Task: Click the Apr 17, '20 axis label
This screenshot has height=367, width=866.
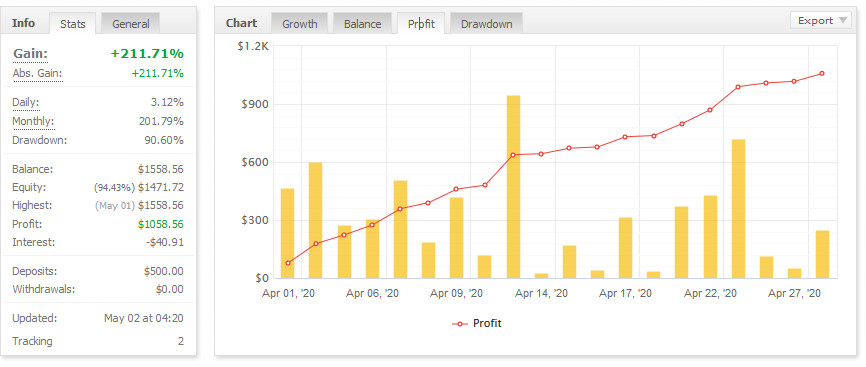Action: (625, 293)
